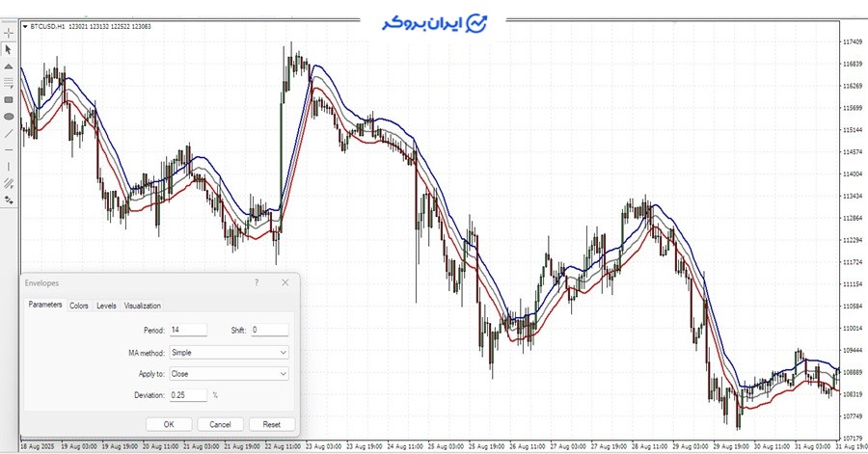Image resolution: width=868 pixels, height=454 pixels.
Task: Click the Period input field
Action: coord(187,331)
